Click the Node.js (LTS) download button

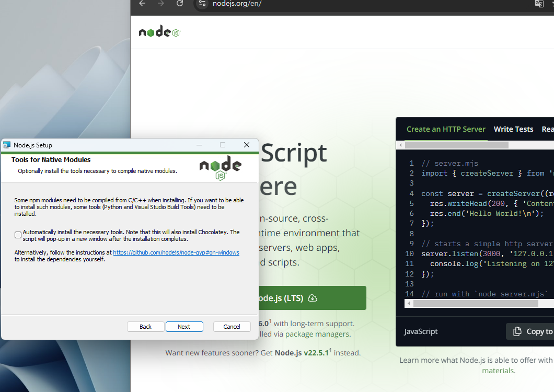click(313, 298)
